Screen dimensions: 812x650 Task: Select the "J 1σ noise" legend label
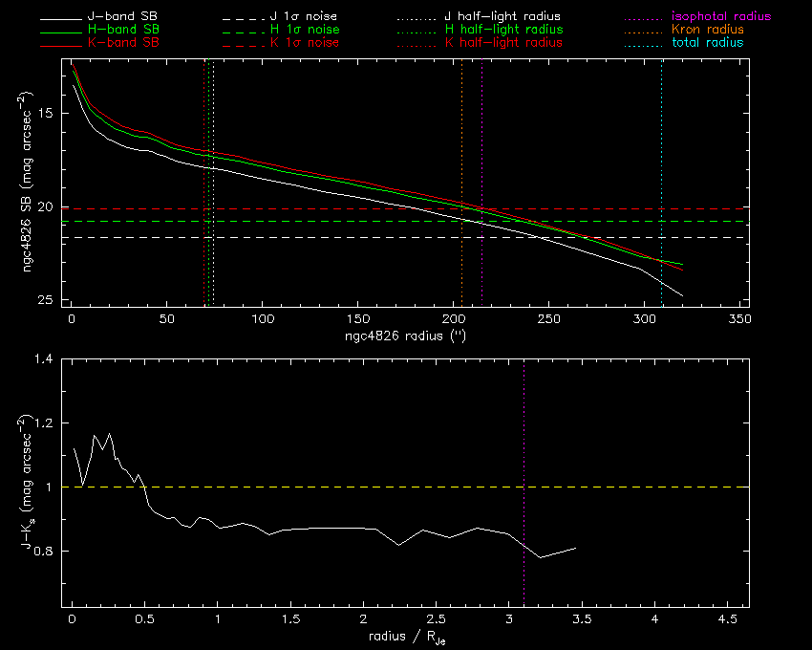click(x=305, y=17)
